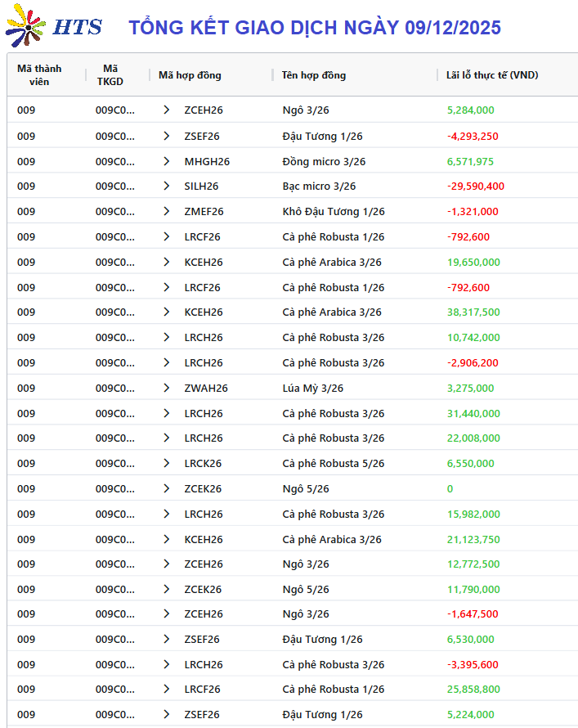The width and height of the screenshot is (578, 728).
Task: Click the Tên hợp đồng column header
Action: (x=314, y=75)
